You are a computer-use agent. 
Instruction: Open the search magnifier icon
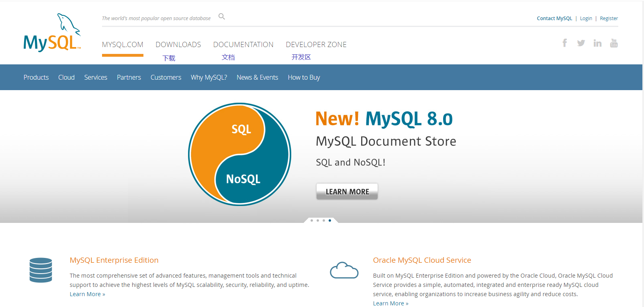[221, 16]
